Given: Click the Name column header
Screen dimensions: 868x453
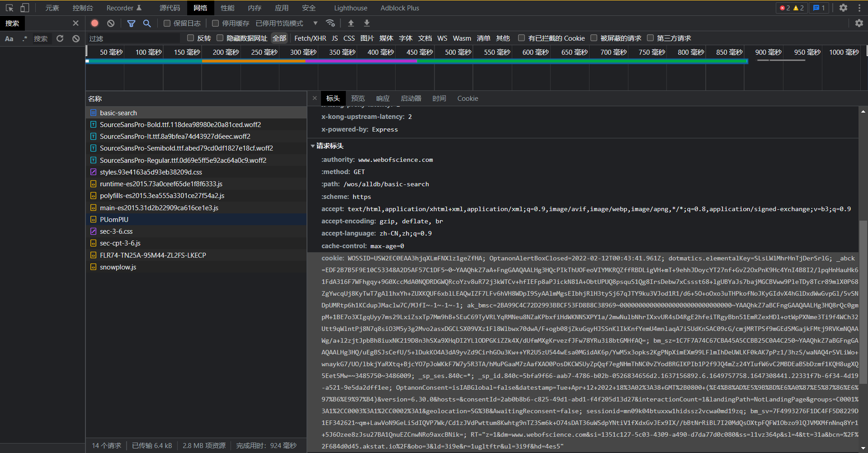Looking at the screenshot, I should click(x=196, y=99).
